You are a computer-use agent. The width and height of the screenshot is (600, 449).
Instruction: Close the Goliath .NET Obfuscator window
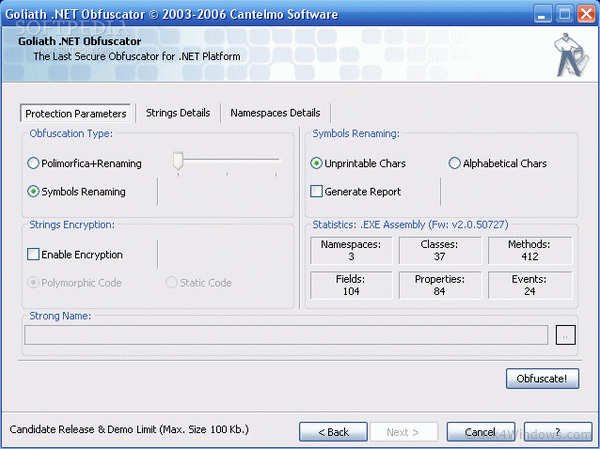click(586, 15)
